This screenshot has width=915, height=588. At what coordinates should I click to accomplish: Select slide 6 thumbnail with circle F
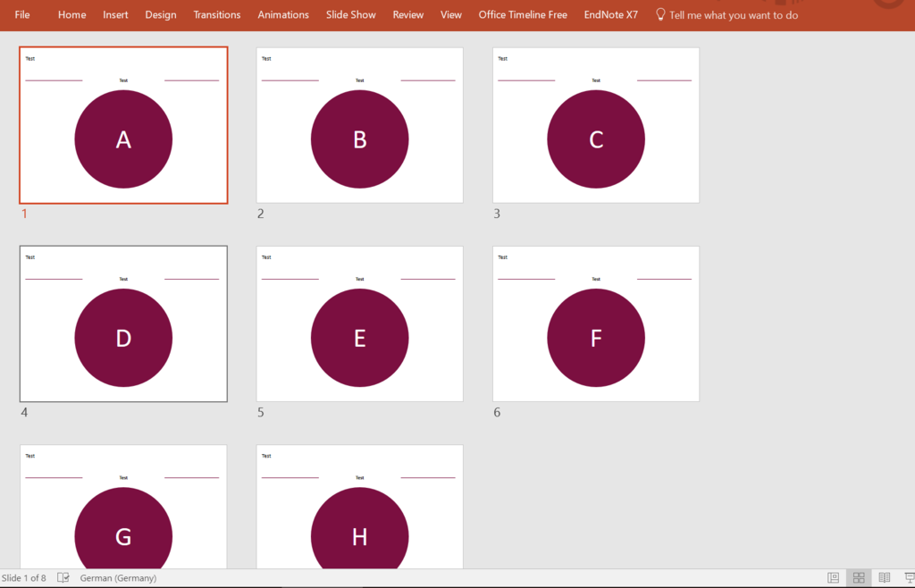[x=596, y=323]
